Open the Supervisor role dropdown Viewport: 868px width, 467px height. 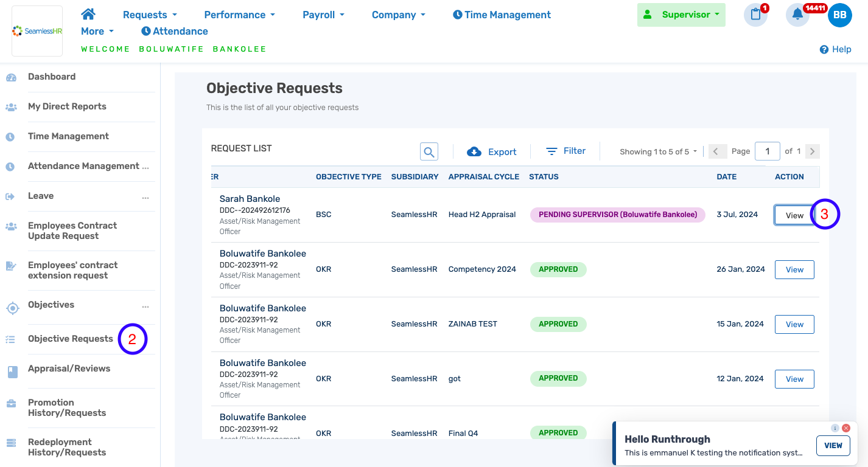681,14
